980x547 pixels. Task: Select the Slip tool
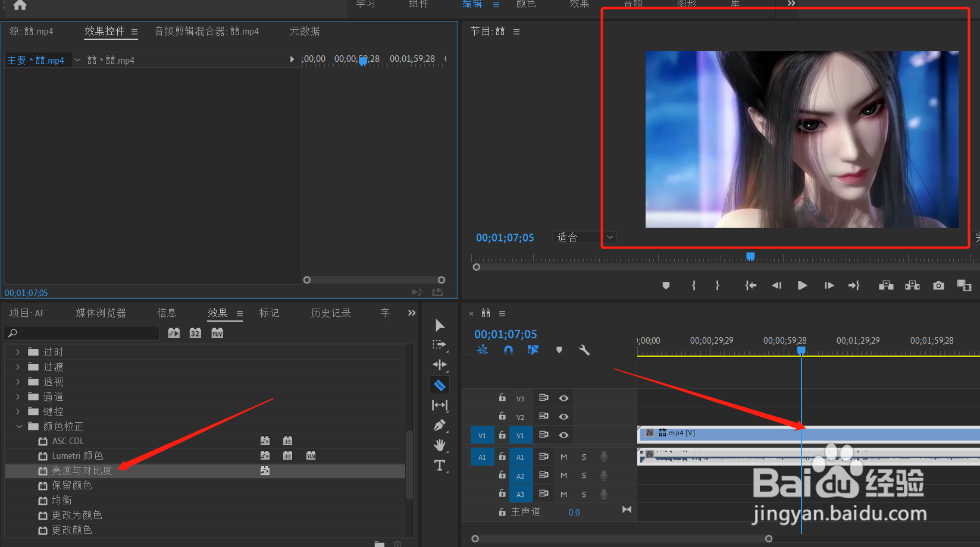(x=440, y=405)
